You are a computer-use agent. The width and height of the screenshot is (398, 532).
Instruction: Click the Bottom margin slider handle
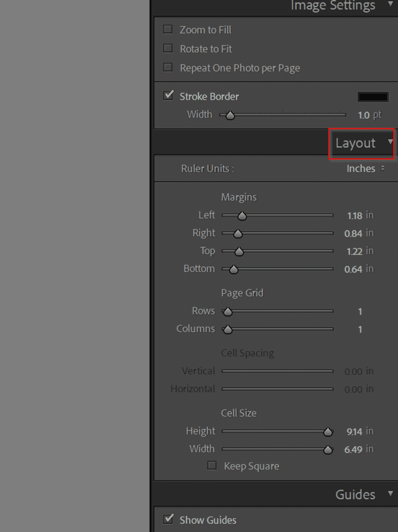tap(233, 269)
